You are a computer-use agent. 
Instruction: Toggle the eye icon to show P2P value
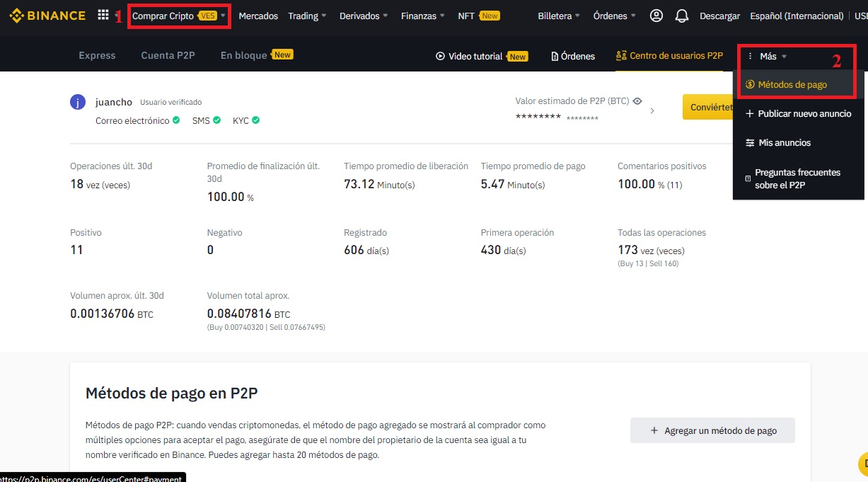pyautogui.click(x=637, y=101)
